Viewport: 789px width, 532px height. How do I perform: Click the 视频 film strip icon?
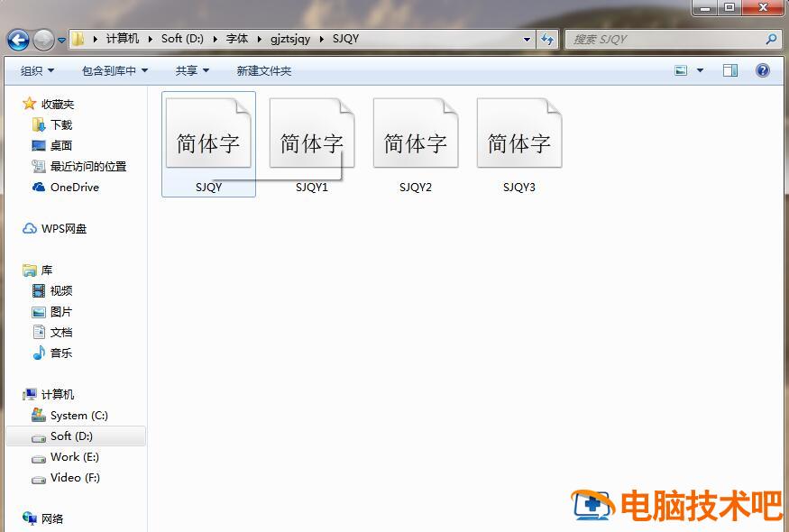click(39, 290)
